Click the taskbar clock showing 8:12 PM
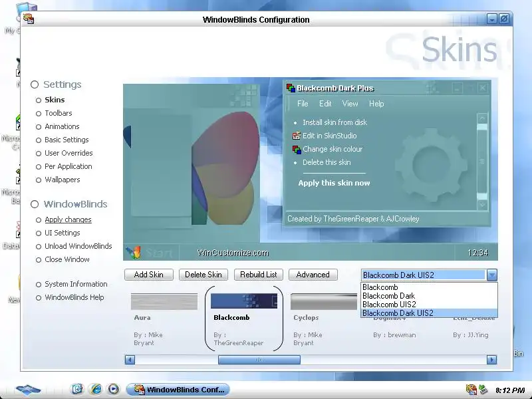The height and width of the screenshot is (399, 532). (510, 390)
